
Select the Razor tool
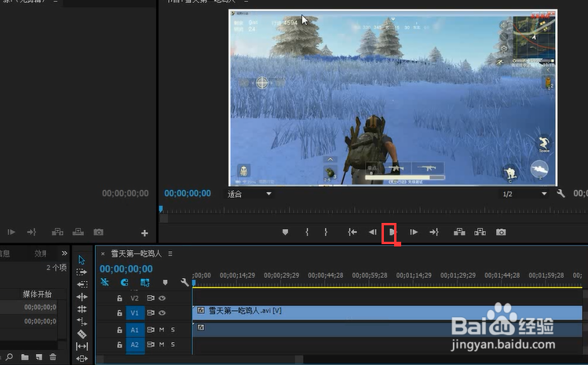(x=82, y=334)
